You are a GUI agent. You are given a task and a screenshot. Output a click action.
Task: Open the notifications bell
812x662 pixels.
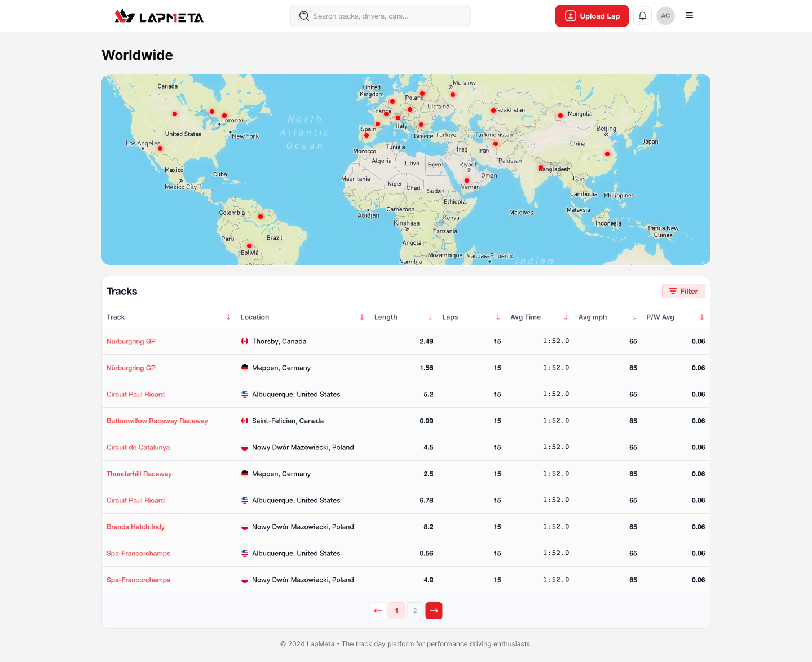pyautogui.click(x=642, y=16)
